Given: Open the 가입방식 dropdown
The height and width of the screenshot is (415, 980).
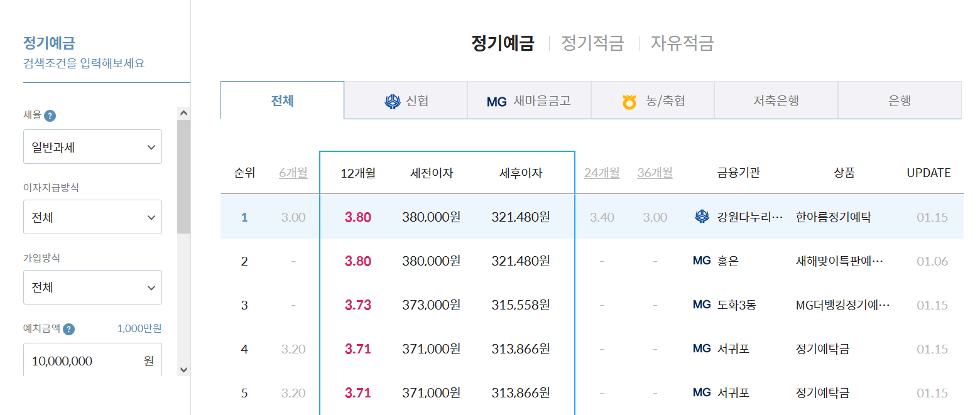Looking at the screenshot, I should pyautogui.click(x=92, y=288).
